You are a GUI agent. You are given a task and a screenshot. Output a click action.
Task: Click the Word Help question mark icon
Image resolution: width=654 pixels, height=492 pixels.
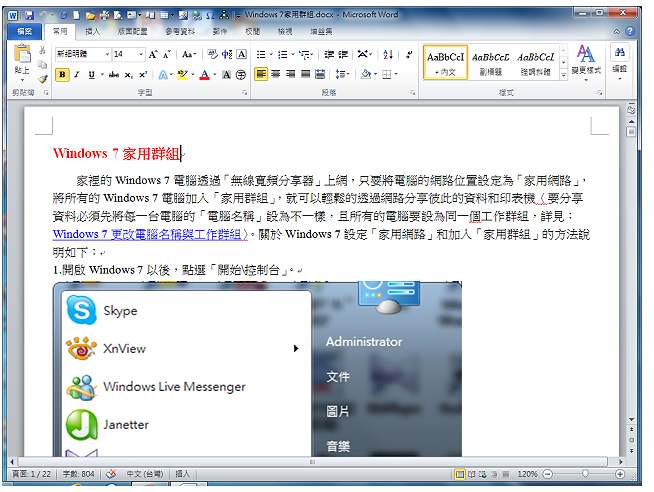tap(630, 31)
